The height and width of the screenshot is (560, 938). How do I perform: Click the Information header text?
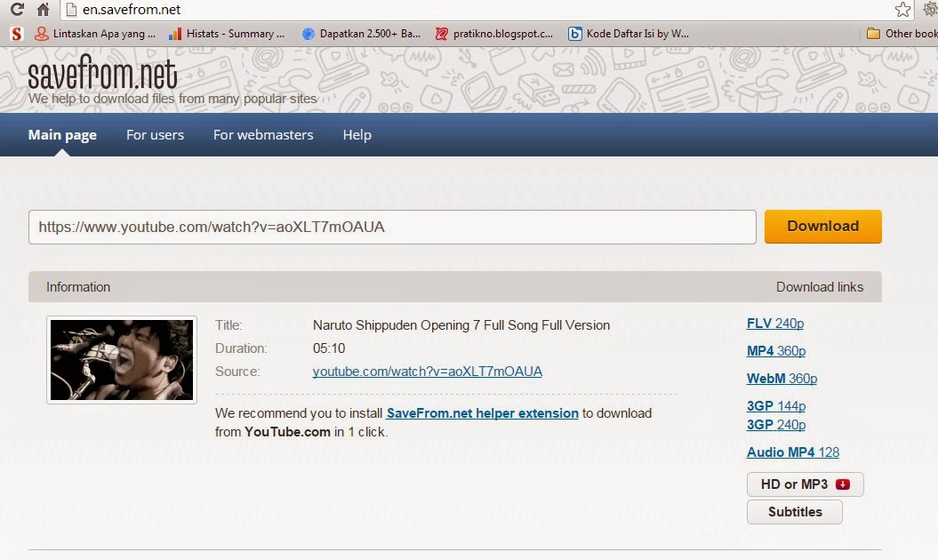[78, 287]
